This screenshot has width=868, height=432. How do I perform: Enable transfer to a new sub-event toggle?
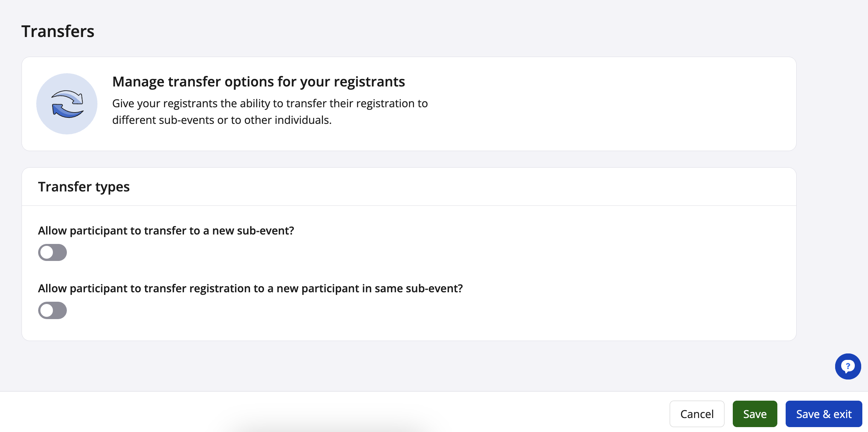click(x=53, y=252)
